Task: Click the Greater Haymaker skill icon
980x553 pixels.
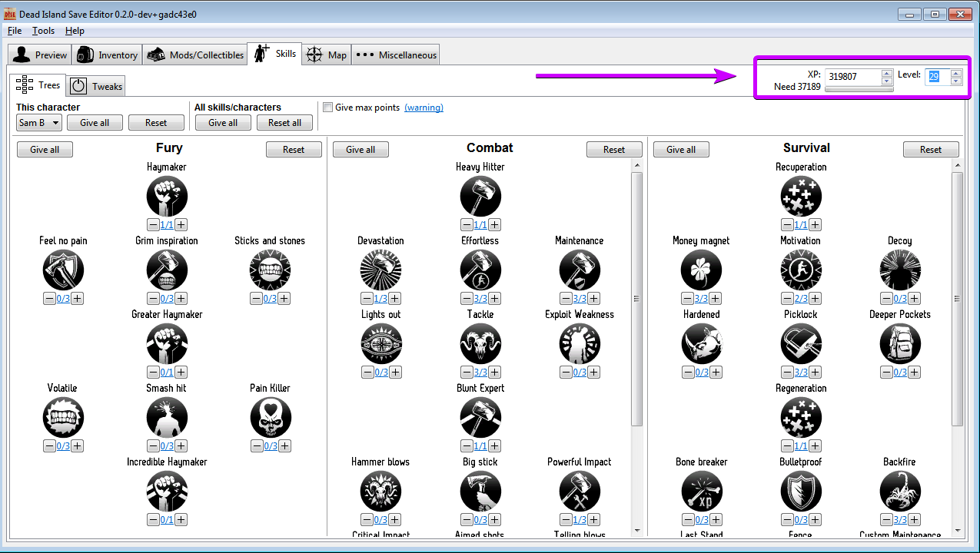Action: pos(167,343)
